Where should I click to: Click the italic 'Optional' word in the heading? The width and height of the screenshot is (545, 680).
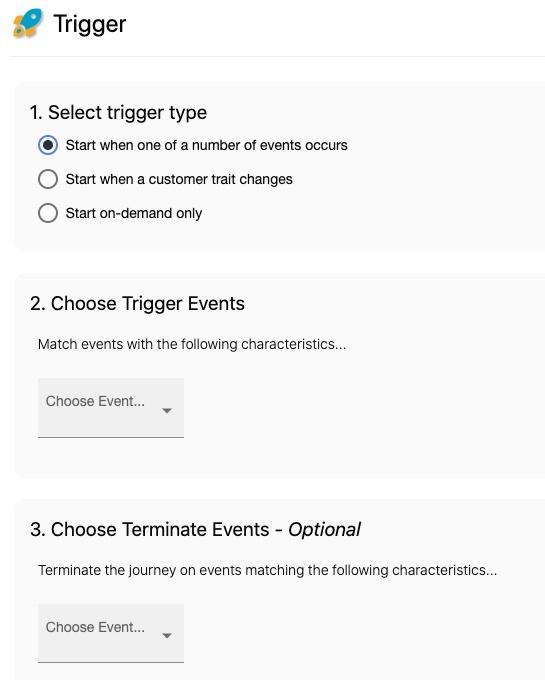324,530
